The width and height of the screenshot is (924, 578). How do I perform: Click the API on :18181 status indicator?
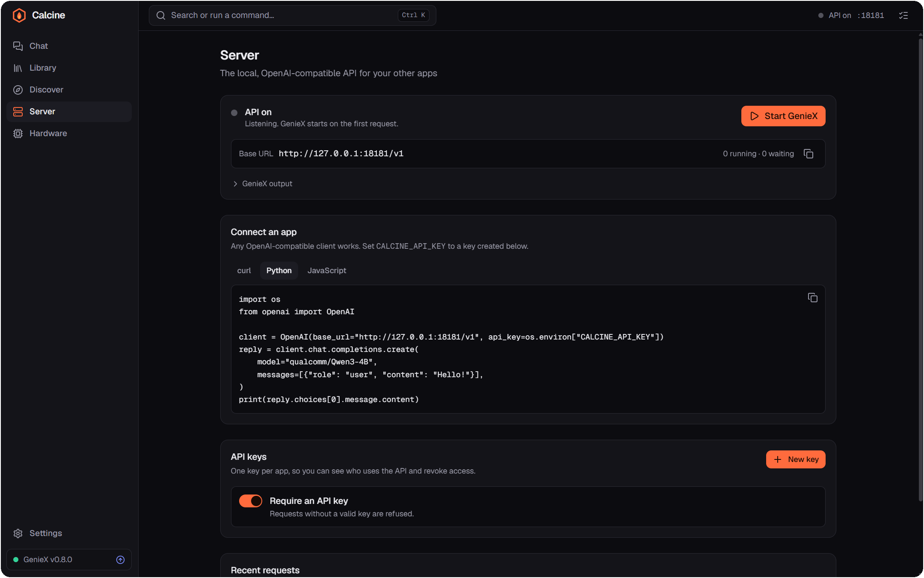point(851,15)
